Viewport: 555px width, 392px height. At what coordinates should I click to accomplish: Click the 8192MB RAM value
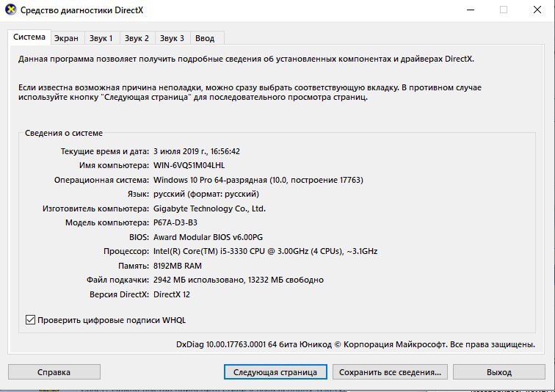(178, 266)
